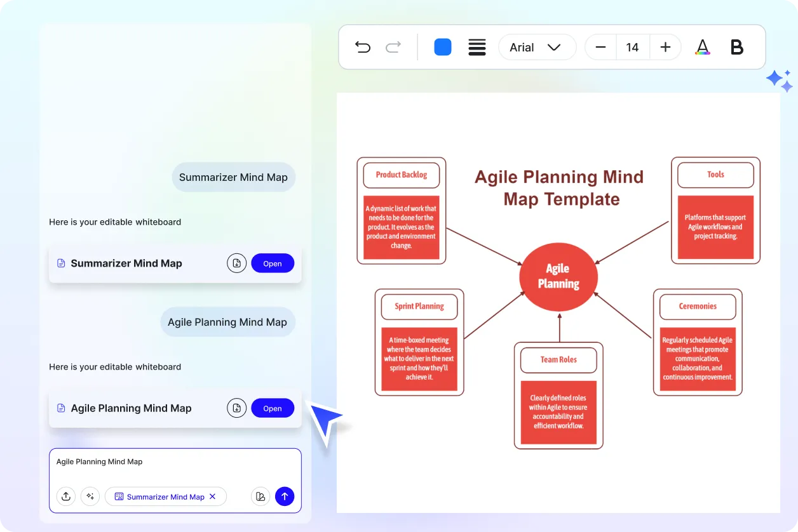Screen dimensions: 798x532
Task: Select the Product Backlog description red box
Action: click(402, 227)
